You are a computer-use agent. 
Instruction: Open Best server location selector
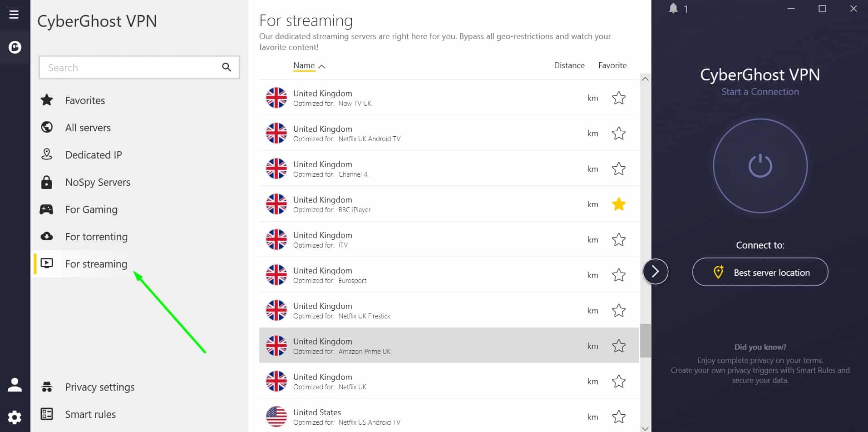pyautogui.click(x=760, y=272)
